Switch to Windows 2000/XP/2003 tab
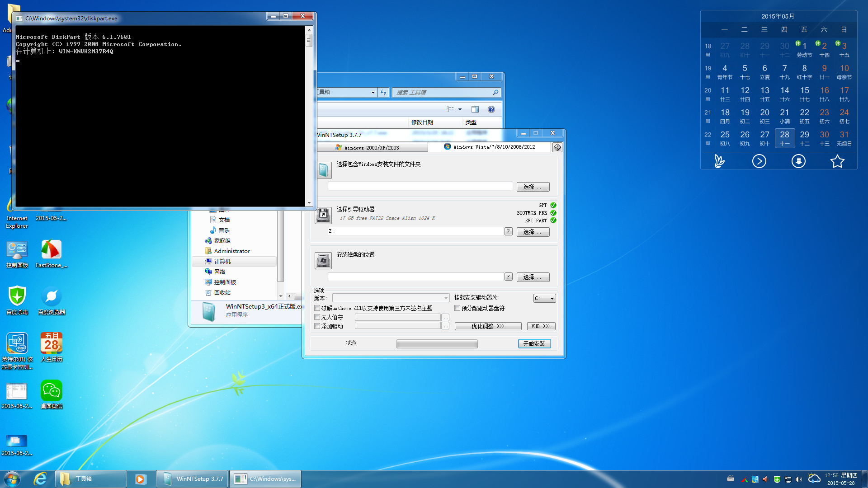The width and height of the screenshot is (868, 488). 371,148
